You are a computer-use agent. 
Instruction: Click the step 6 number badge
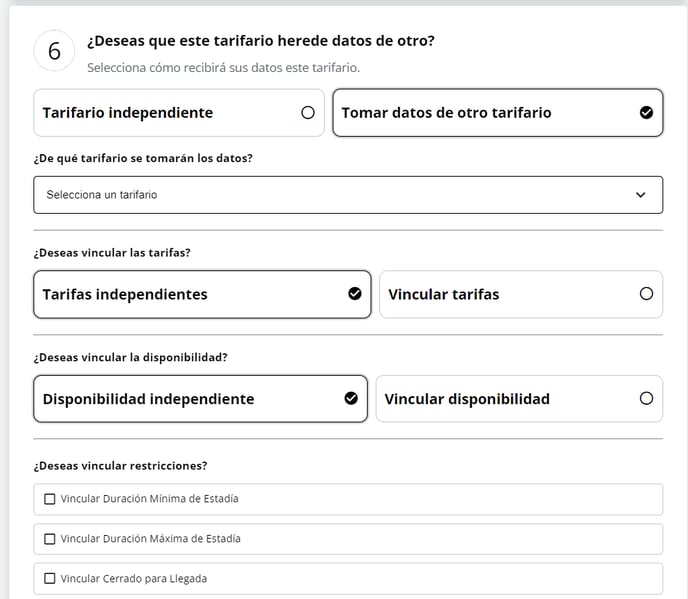(x=54, y=51)
